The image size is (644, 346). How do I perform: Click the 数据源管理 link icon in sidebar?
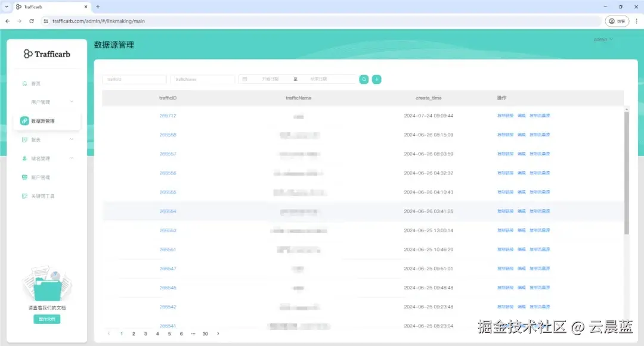coord(24,121)
